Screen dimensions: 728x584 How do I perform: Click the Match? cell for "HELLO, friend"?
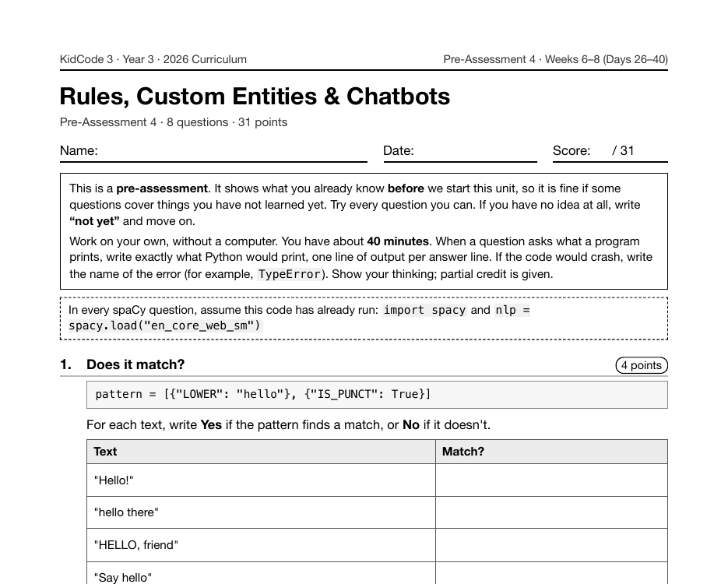click(x=551, y=545)
